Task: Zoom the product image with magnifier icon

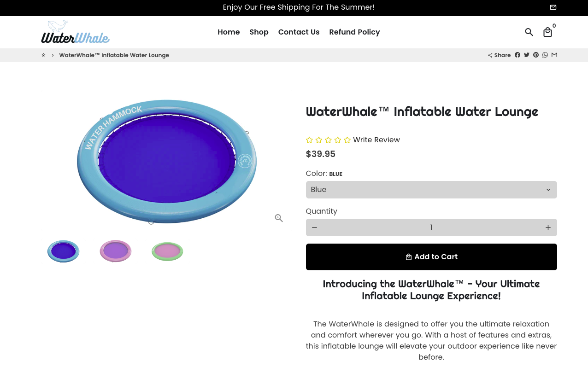Action: pyautogui.click(x=279, y=218)
